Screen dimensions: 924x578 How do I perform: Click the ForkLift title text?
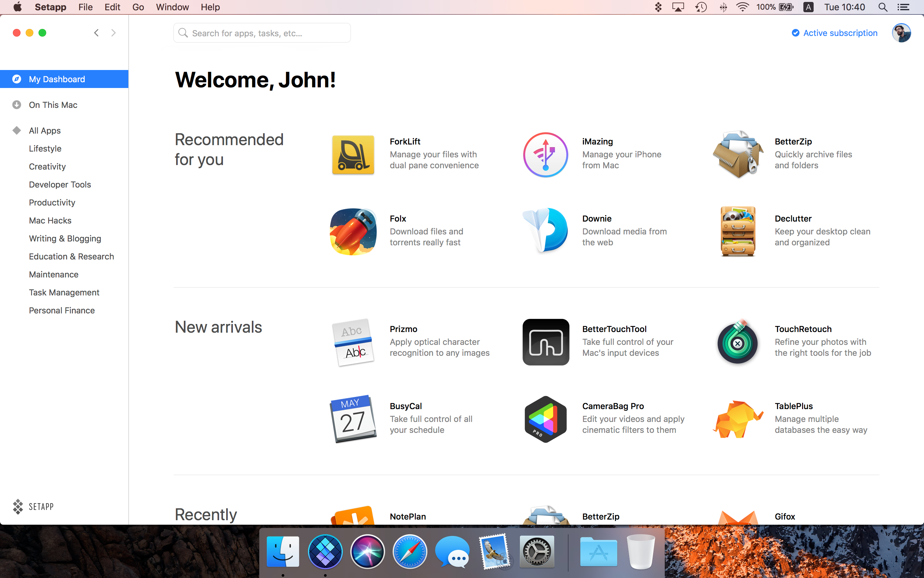405,141
